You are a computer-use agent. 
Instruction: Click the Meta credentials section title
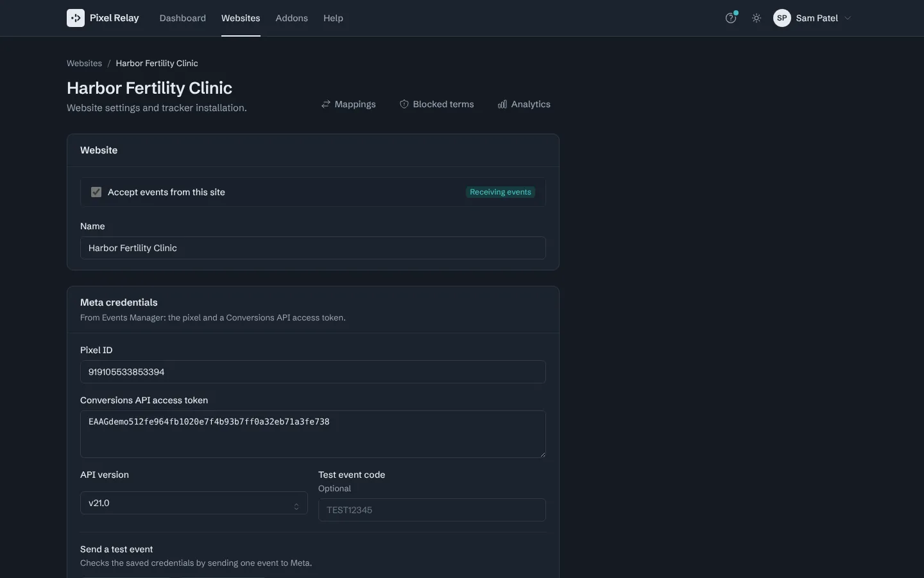(x=119, y=302)
